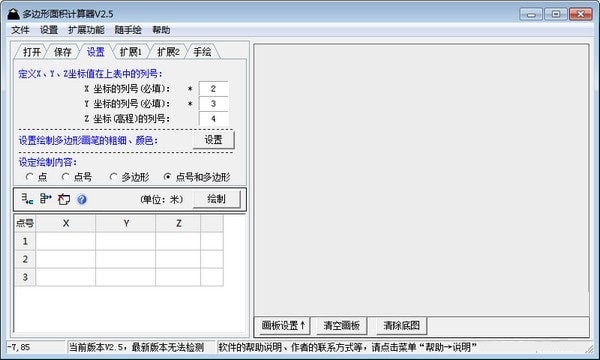Click the 绘制 draw button

[217, 199]
